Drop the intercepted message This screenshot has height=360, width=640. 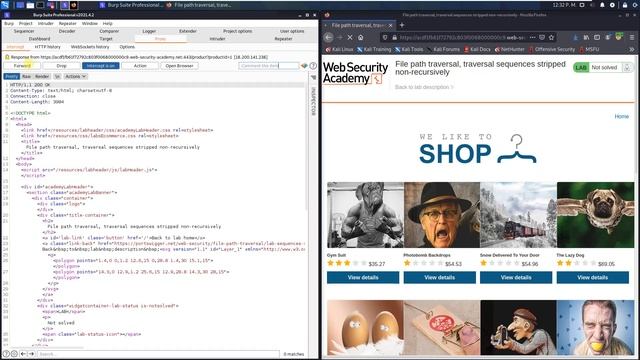(x=61, y=66)
